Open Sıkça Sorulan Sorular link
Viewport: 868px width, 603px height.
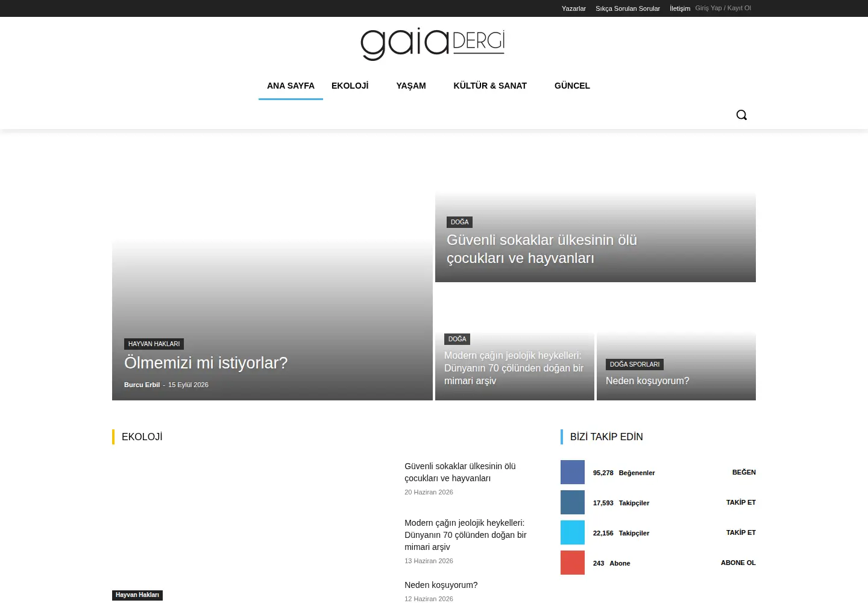[x=627, y=8]
